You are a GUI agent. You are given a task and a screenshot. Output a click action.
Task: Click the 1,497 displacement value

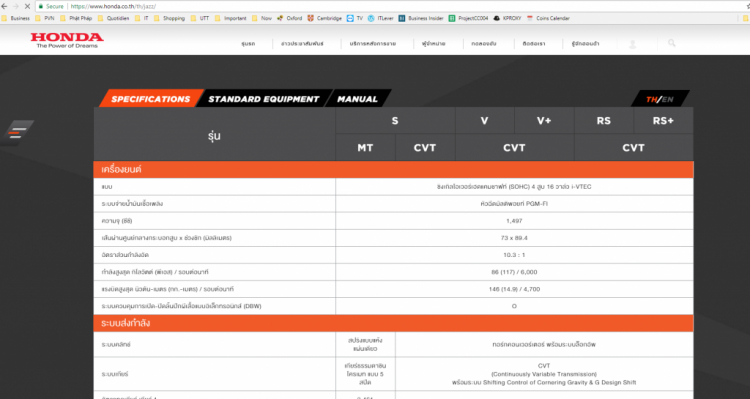[514, 221]
